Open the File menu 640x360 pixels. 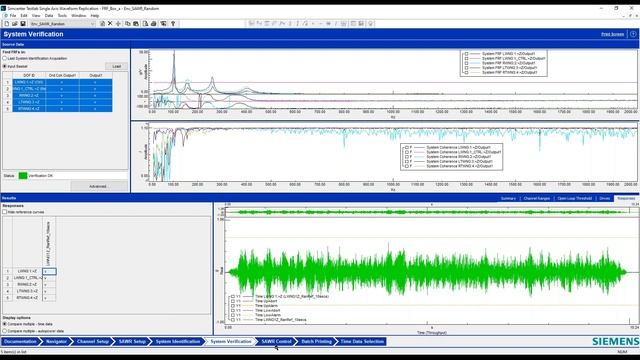(13, 16)
